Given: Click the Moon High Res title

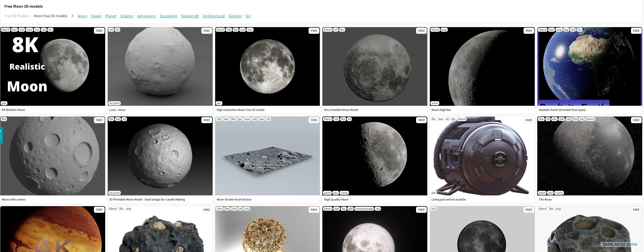Looking at the screenshot, I should tap(441, 110).
